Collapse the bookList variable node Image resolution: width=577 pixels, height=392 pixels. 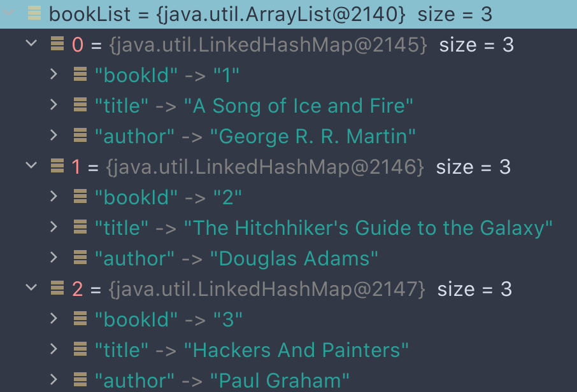click(x=9, y=14)
